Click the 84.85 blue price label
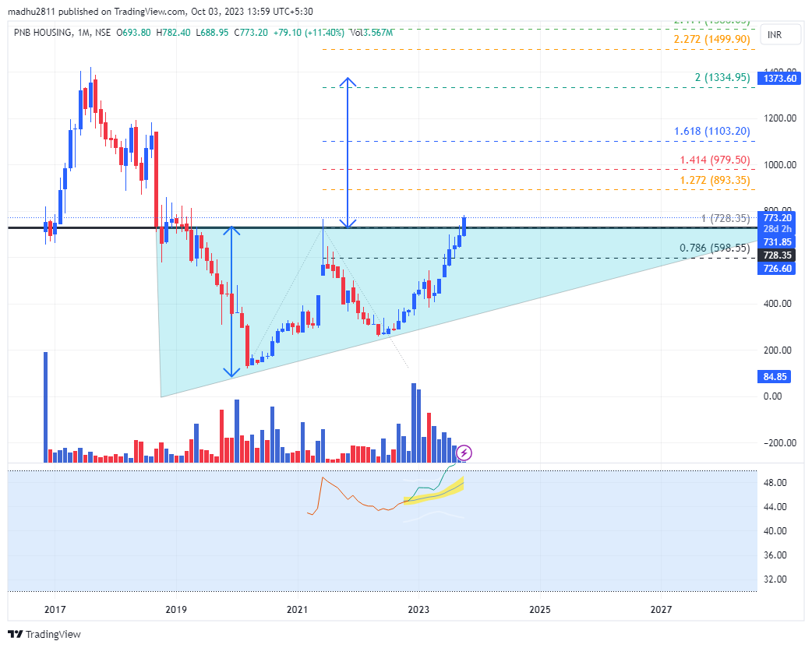 (774, 376)
